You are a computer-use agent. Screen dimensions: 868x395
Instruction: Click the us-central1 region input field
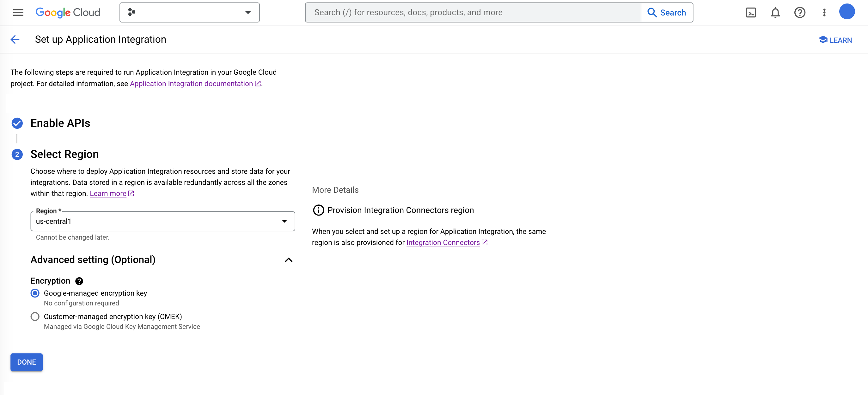click(163, 221)
